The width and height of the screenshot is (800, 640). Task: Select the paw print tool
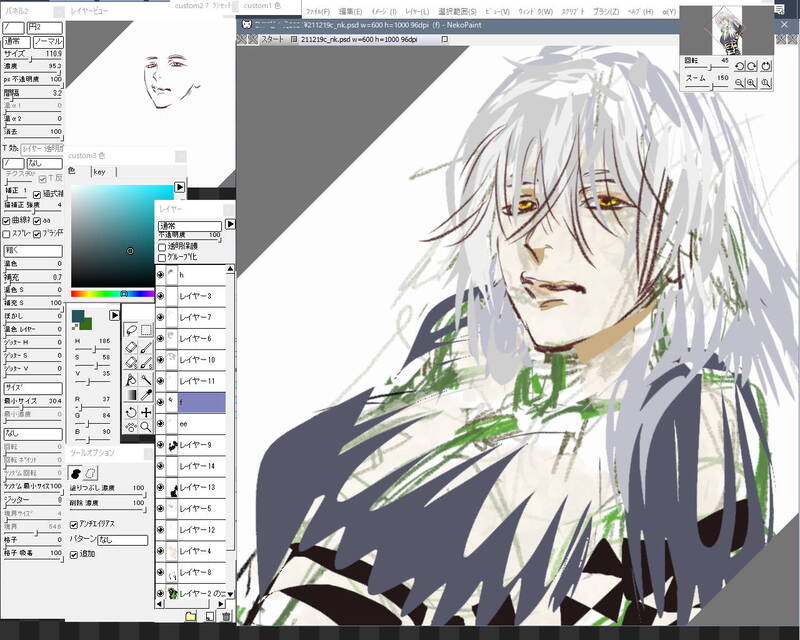(131, 427)
